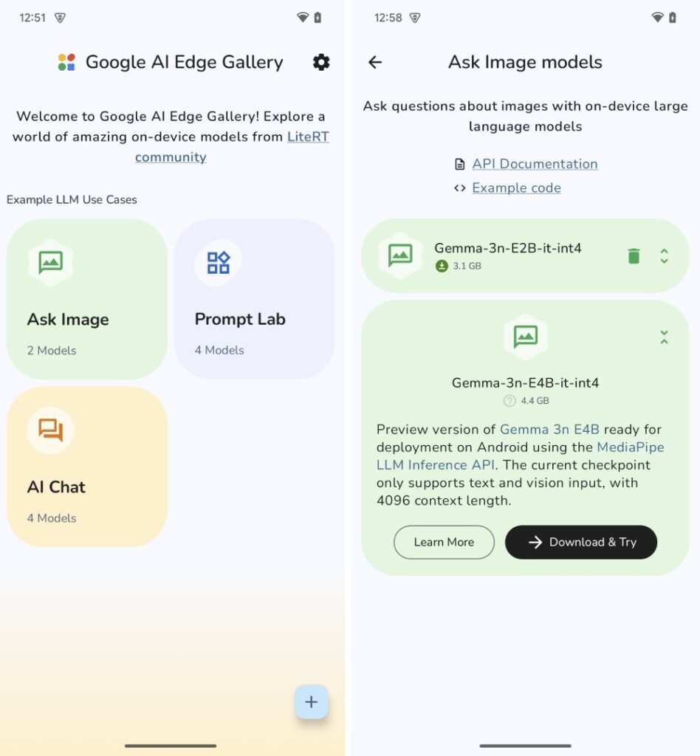Click the Gemma-3n-E4B-it-int4 model thumbnail icon

click(527, 337)
